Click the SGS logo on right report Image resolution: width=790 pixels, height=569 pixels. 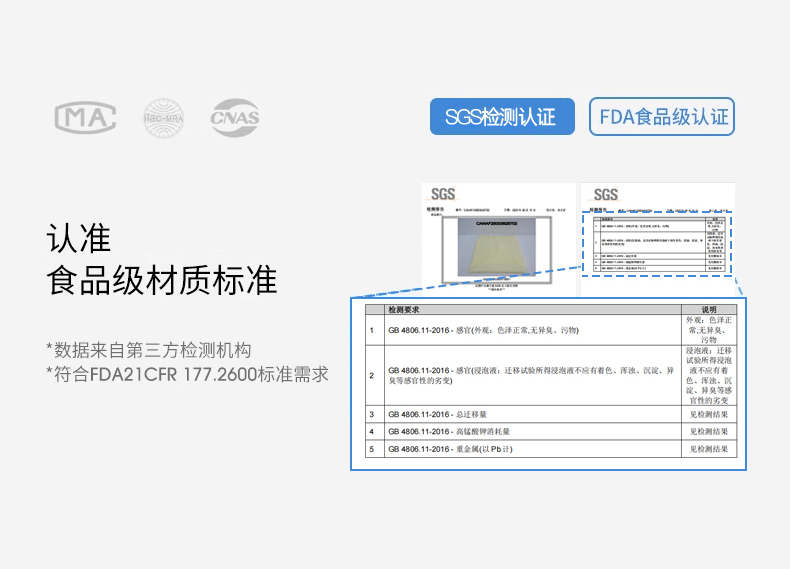[x=605, y=194]
